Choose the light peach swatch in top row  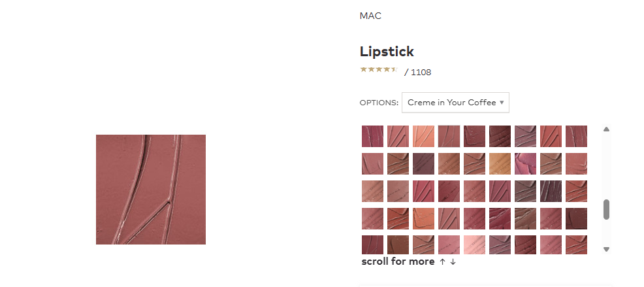click(x=423, y=136)
